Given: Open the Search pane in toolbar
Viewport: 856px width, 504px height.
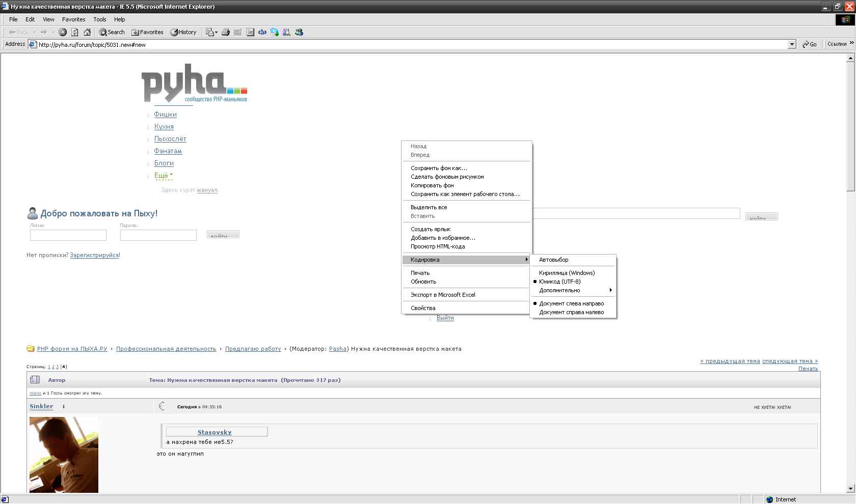Looking at the screenshot, I should click(112, 32).
